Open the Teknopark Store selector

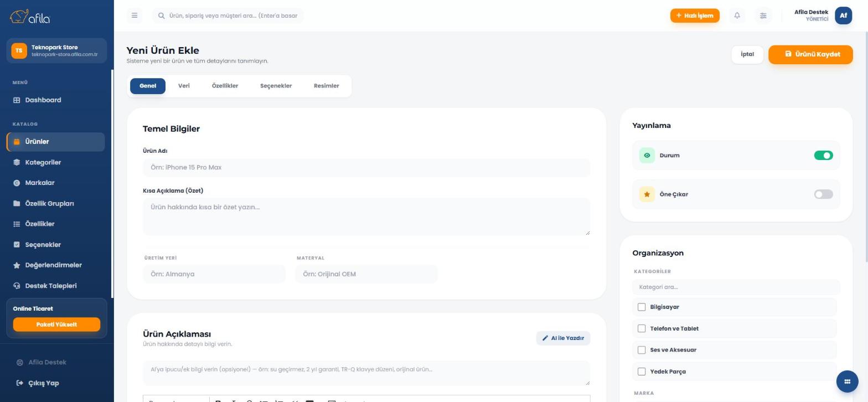pos(56,50)
